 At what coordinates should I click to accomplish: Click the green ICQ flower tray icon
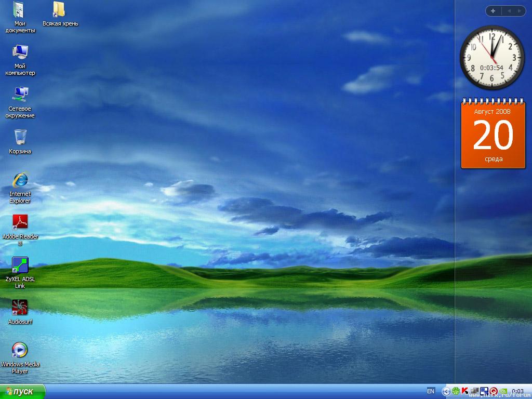click(456, 391)
